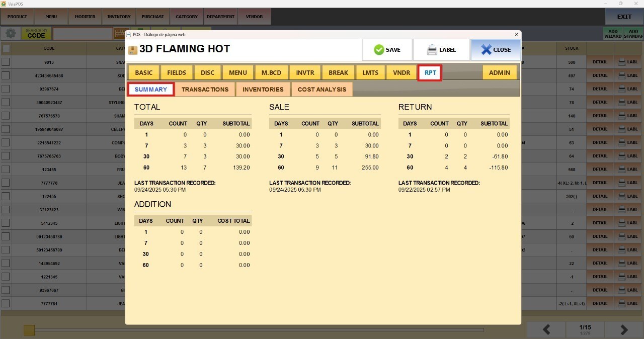Click the settings gear icon
644x339 pixels.
pos(10,34)
